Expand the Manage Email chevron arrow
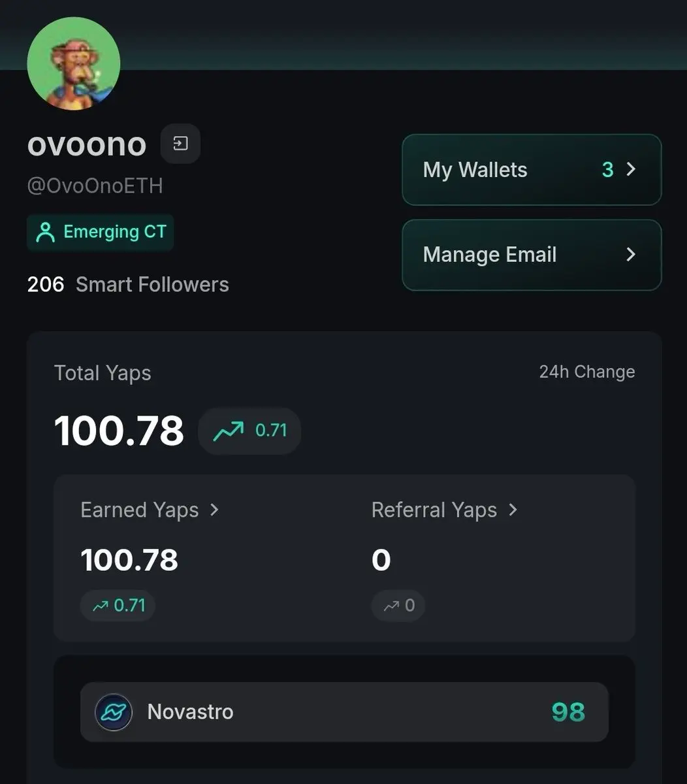Image resolution: width=687 pixels, height=784 pixels. [631, 254]
